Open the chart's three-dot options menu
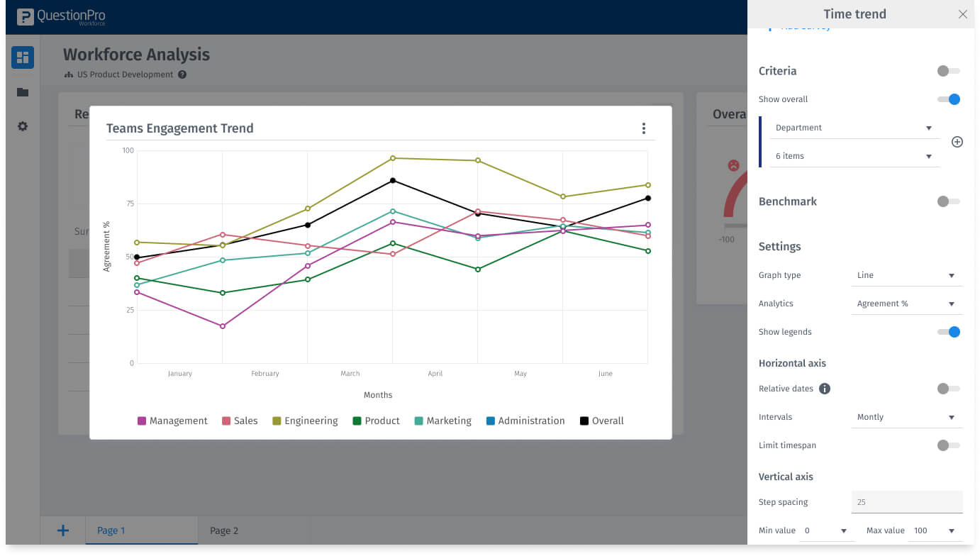980x556 pixels. pos(643,128)
